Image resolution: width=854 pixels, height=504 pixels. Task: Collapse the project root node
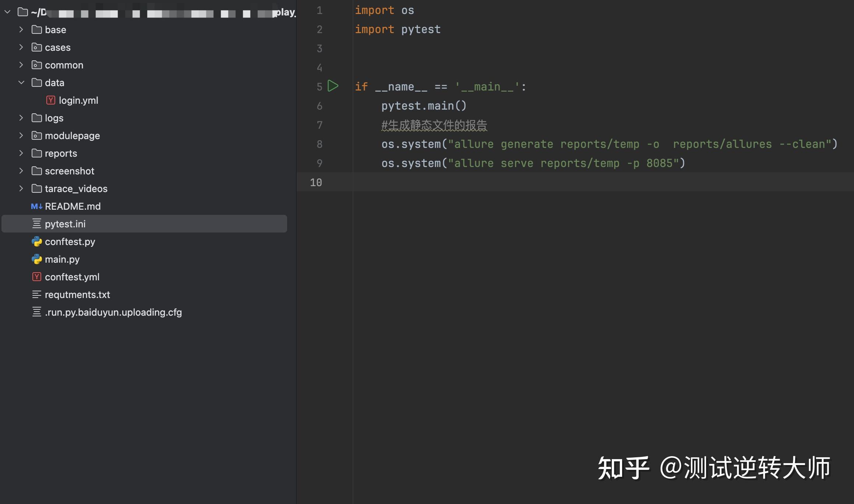pyautogui.click(x=7, y=11)
